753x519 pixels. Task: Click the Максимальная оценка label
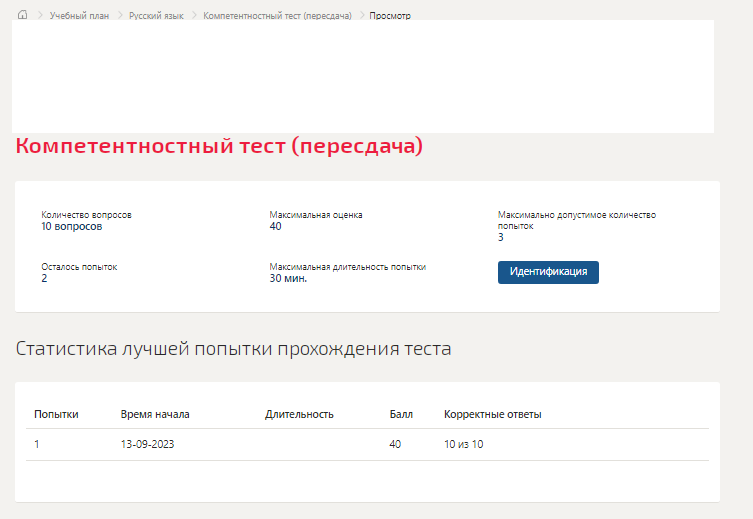pyautogui.click(x=316, y=215)
